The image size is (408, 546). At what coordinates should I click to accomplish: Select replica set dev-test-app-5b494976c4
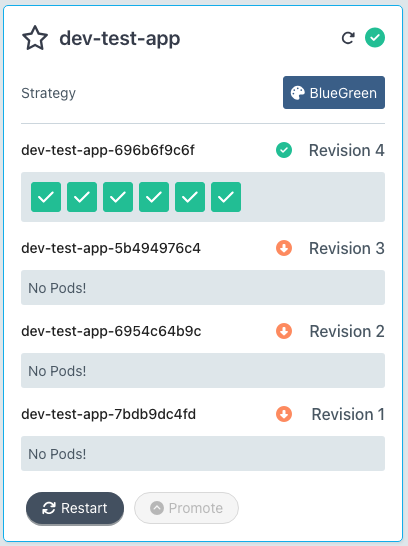[111, 248]
